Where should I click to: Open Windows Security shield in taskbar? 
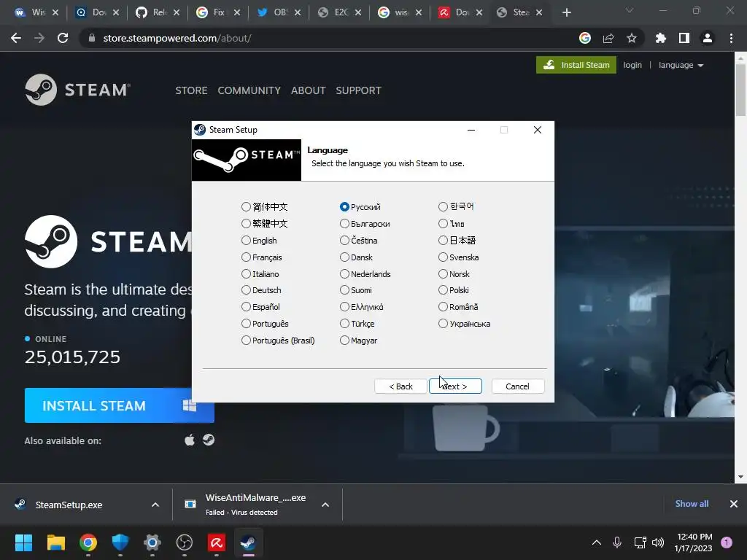120,542
